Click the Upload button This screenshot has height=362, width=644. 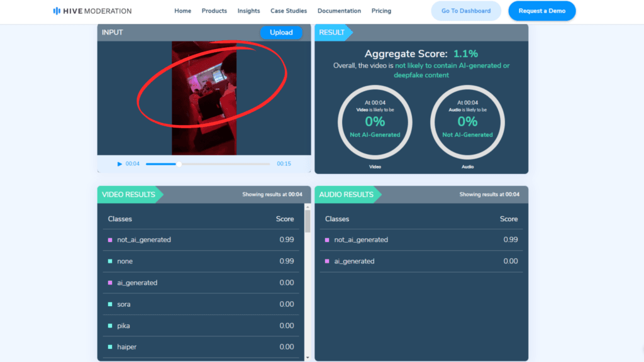pos(281,33)
